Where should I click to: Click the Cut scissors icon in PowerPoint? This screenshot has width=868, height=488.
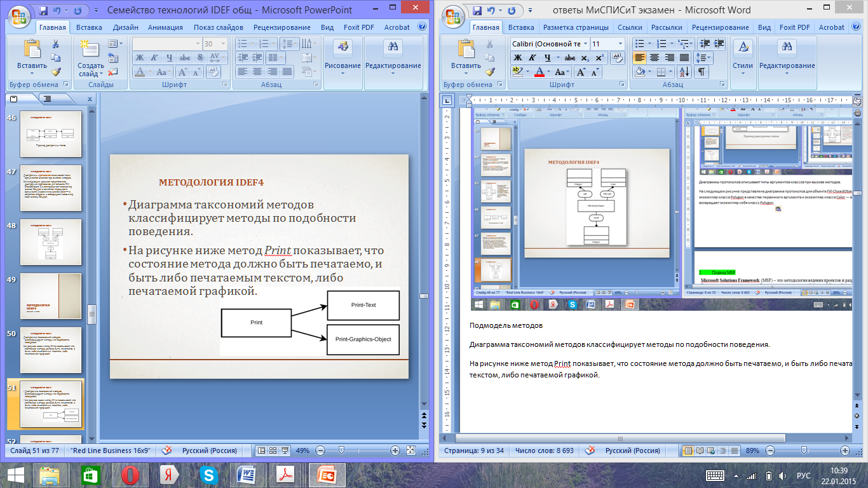pos(55,44)
